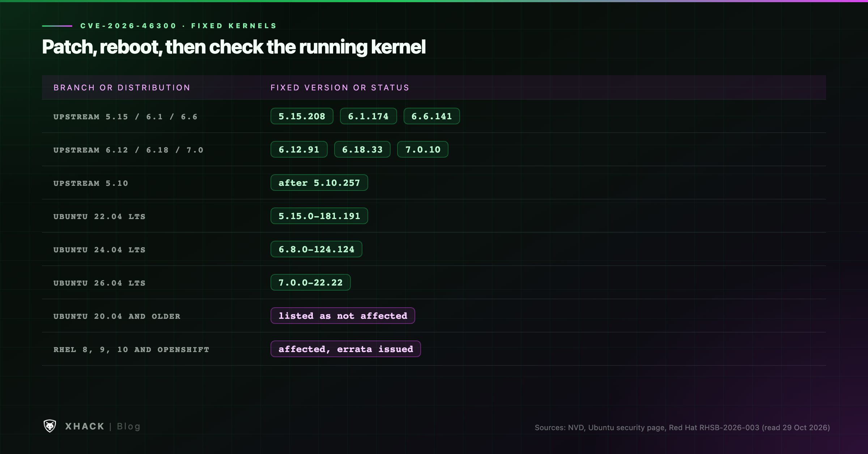Click the 'Fixed Version or Status' column header
Image resolution: width=868 pixels, height=454 pixels.
[340, 87]
